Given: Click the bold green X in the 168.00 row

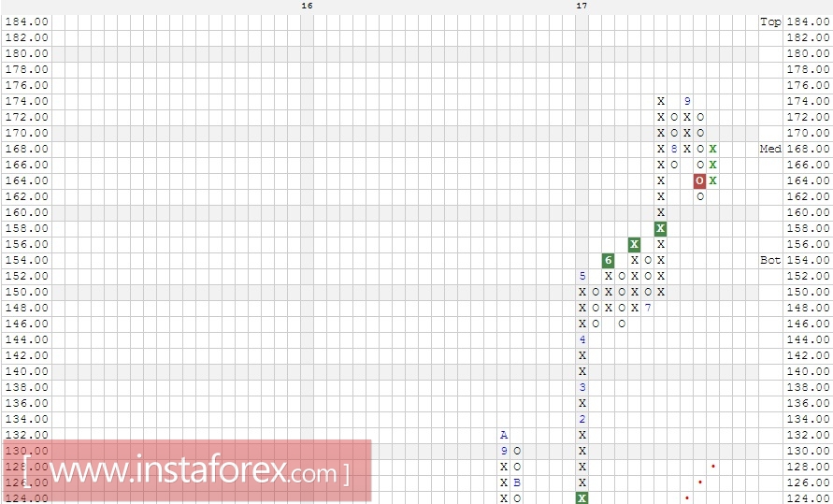Looking at the screenshot, I should click(x=713, y=149).
